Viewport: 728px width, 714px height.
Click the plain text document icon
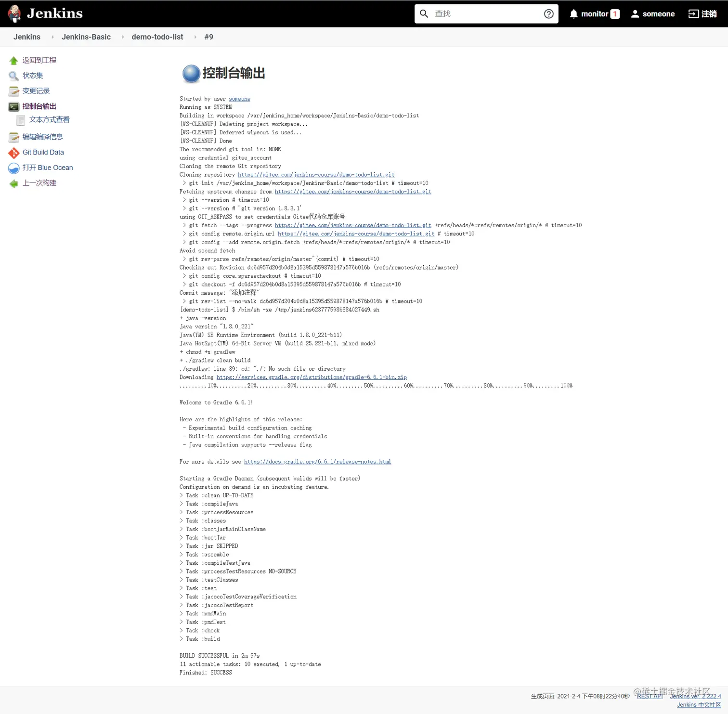[x=21, y=120]
